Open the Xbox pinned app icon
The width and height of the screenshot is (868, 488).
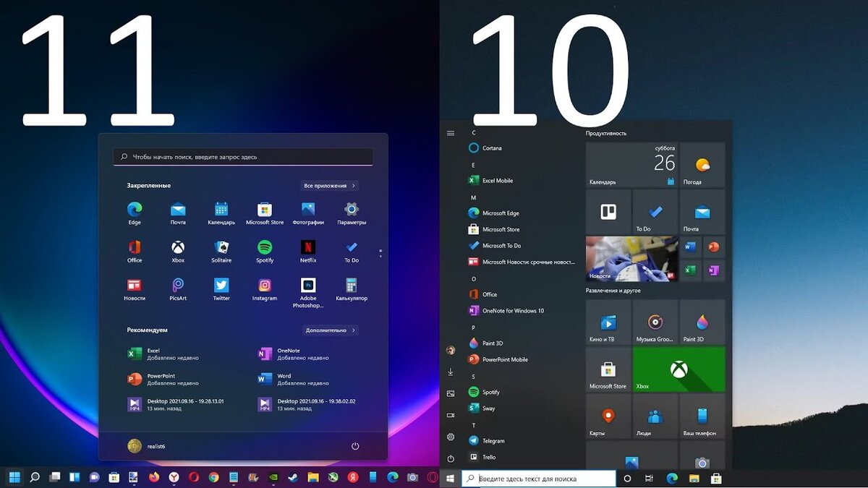[178, 252]
